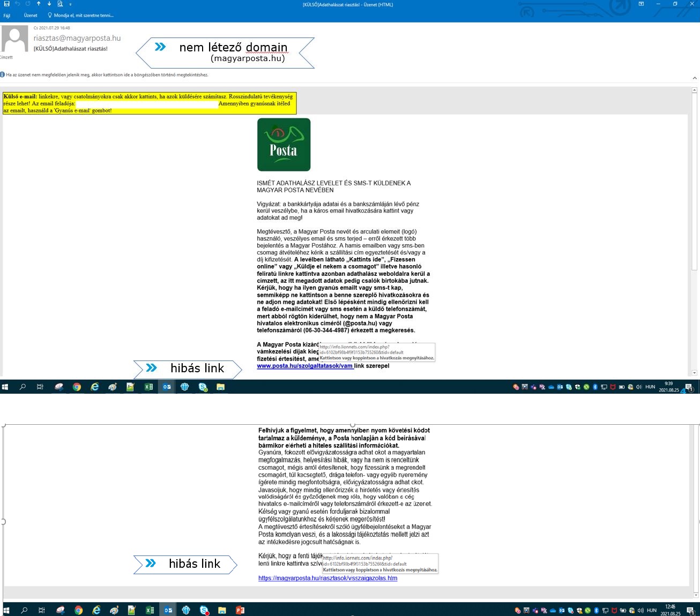Toggle the speaker volume icon in system tray
Screen dimensions: 700x616
[638, 387]
